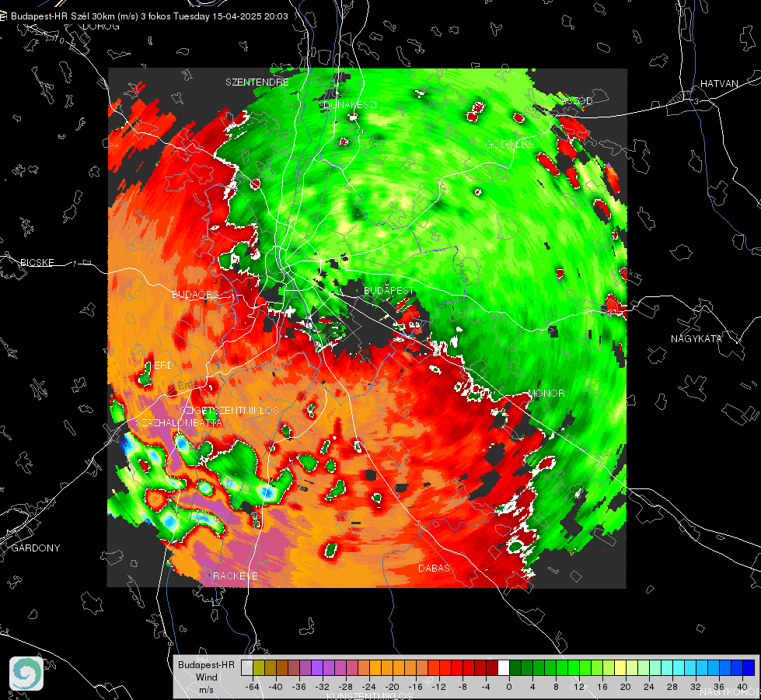Click the HATVAN city label

click(x=719, y=83)
